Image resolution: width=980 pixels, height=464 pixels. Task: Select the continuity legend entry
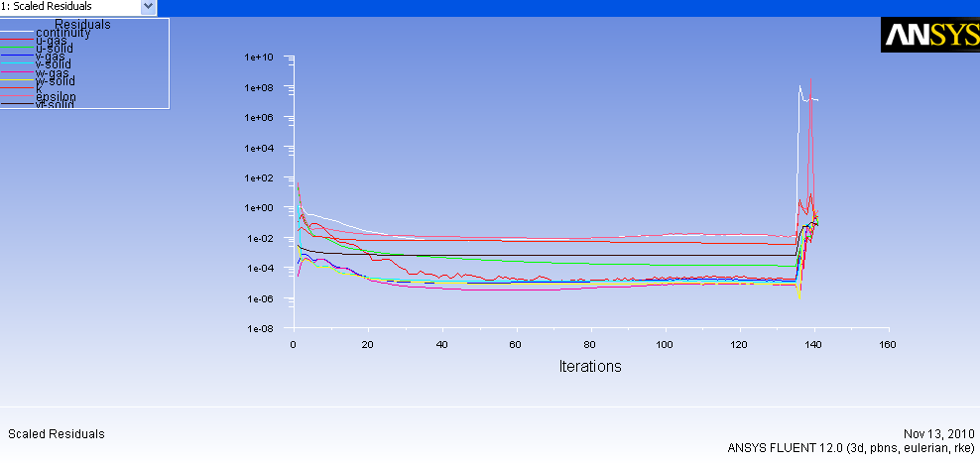[x=62, y=33]
